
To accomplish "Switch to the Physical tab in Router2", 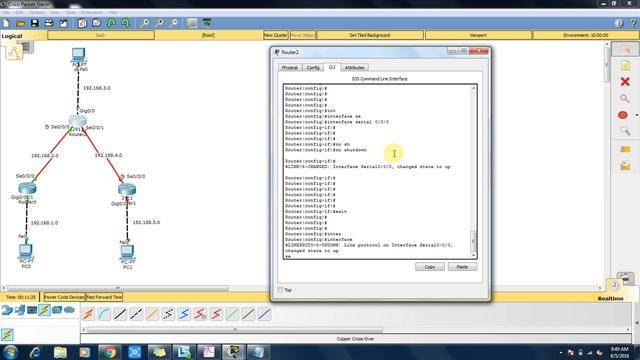I will [289, 67].
